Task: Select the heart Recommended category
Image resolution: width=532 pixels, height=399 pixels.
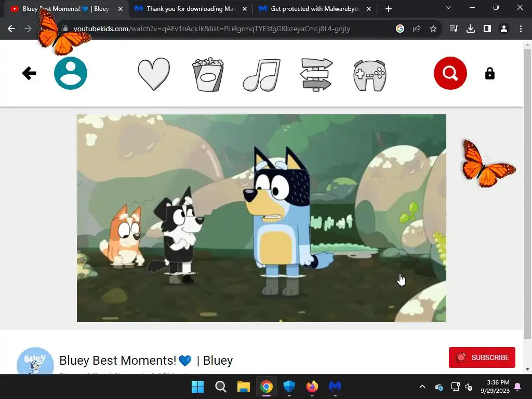Action: [x=154, y=74]
